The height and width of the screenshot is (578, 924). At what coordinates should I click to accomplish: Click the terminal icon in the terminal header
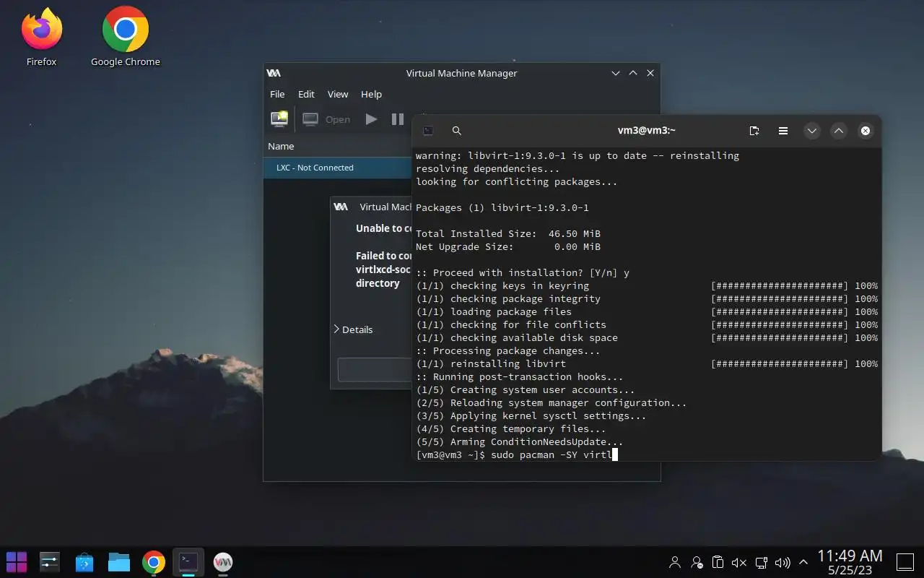coord(428,131)
